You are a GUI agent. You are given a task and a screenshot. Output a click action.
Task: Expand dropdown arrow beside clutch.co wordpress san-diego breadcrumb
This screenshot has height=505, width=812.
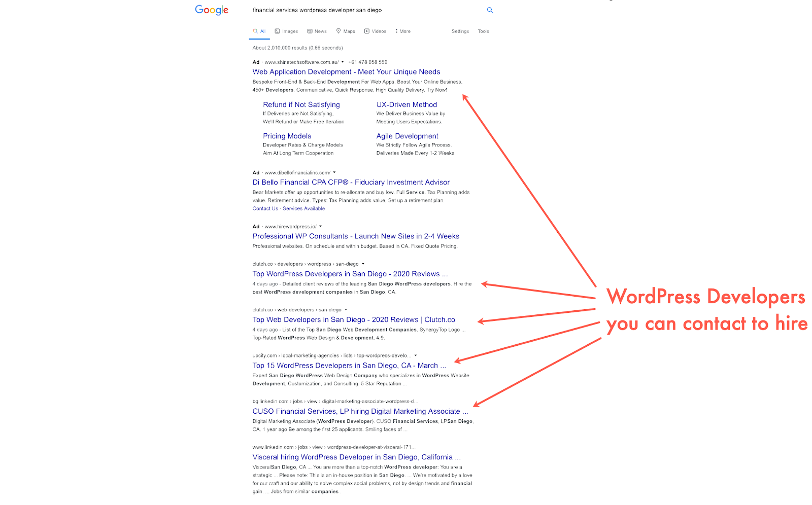[363, 264]
